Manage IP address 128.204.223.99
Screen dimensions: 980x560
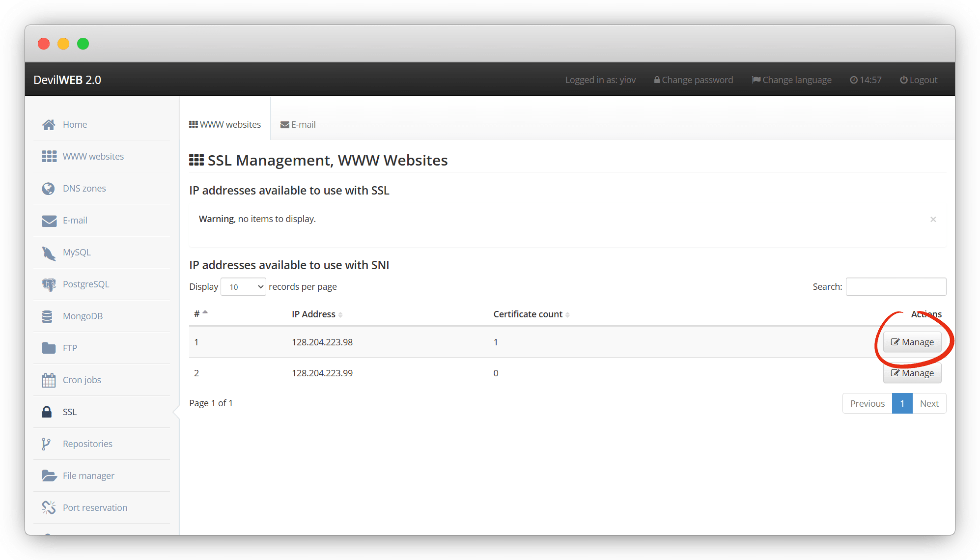pos(912,373)
